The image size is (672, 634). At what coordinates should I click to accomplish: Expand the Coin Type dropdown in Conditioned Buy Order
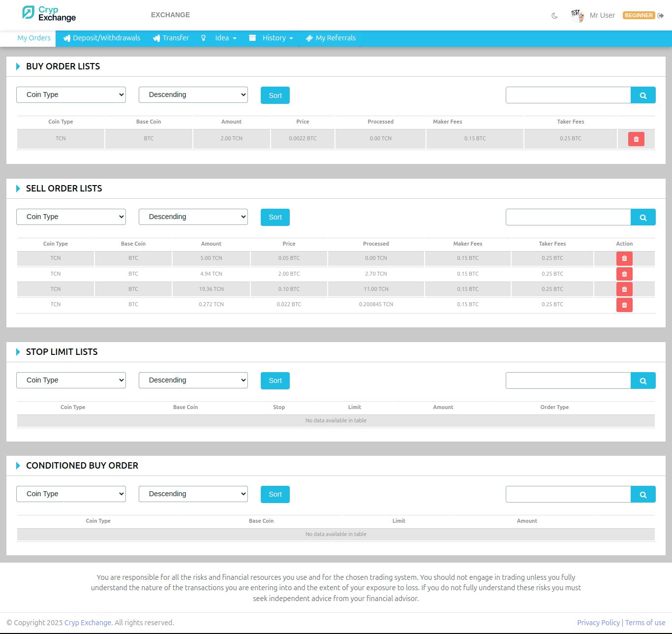[x=71, y=494]
